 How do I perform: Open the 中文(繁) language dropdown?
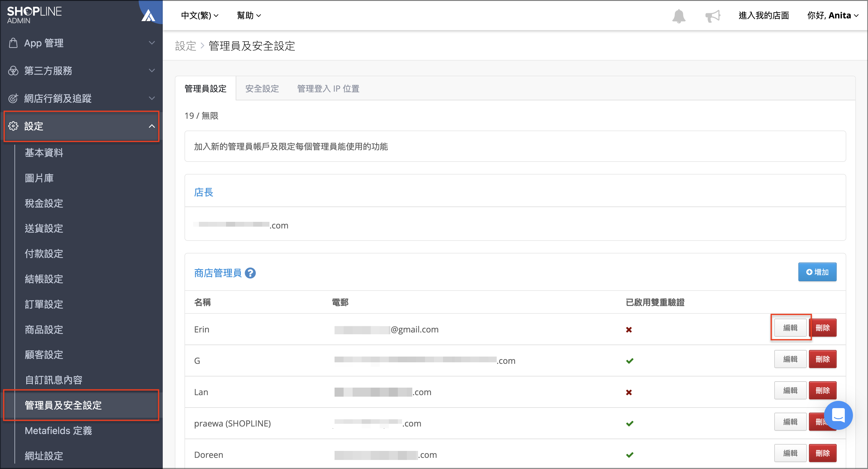[200, 15]
